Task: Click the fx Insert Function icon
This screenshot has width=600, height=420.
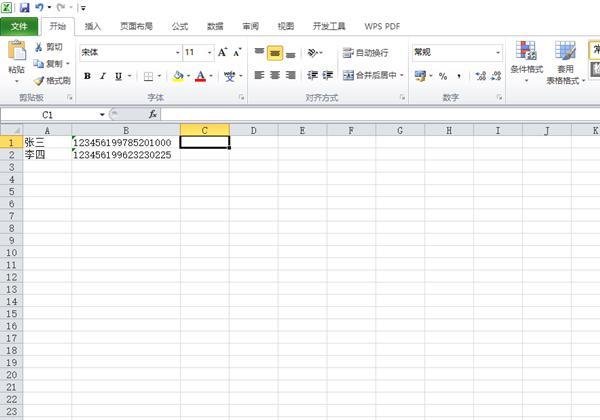Action: [x=153, y=114]
